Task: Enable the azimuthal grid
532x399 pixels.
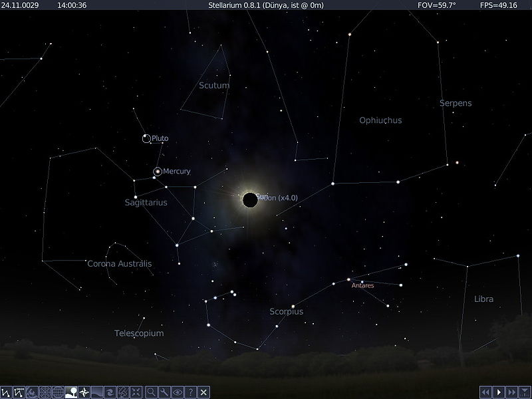Action: 45,392
